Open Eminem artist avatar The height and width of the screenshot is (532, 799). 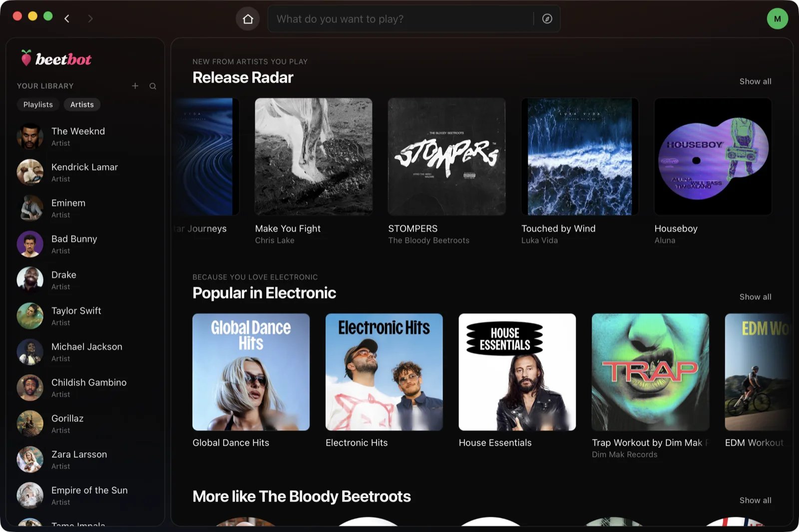click(x=30, y=208)
